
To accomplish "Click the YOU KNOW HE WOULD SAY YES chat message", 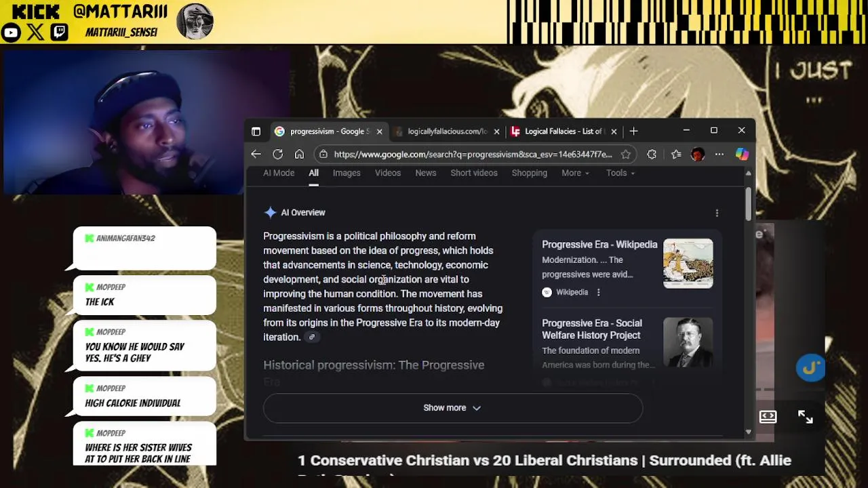I will click(x=134, y=352).
